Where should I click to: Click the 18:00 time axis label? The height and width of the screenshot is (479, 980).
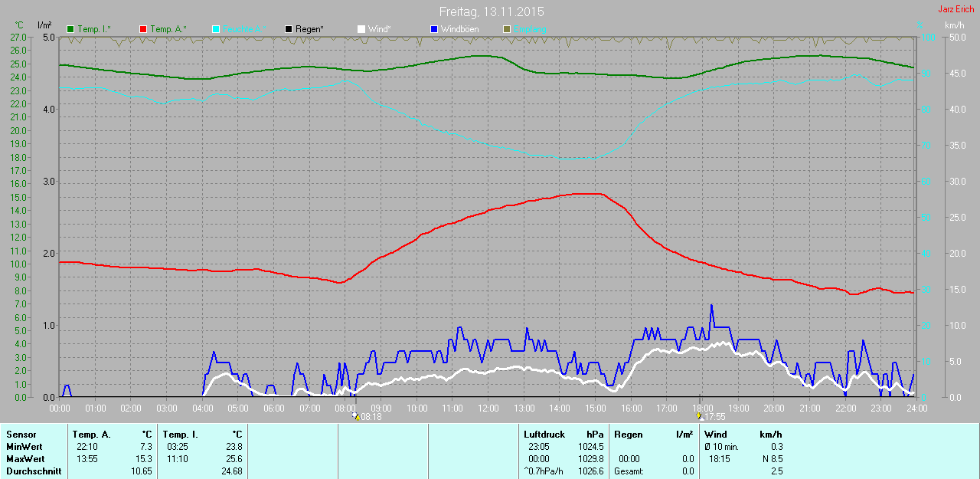pyautogui.click(x=702, y=408)
